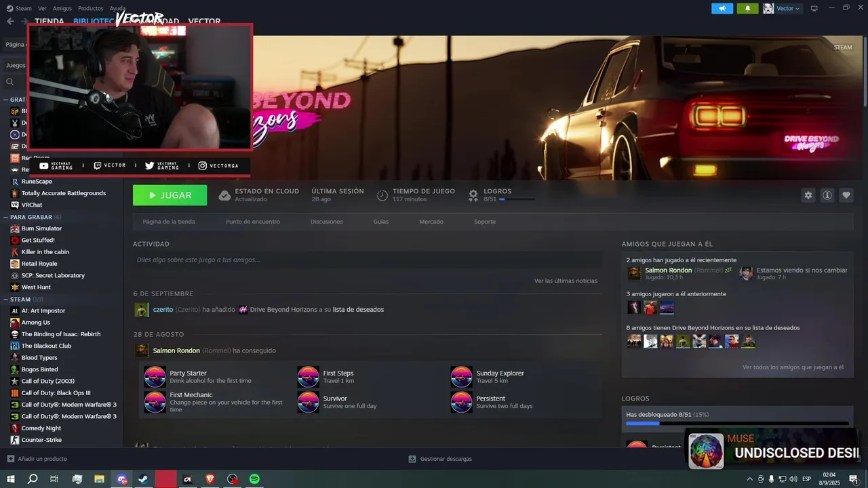Screen dimensions: 868x488
Task: Click the Persistent achievement icon in activity
Action: coord(461,402)
